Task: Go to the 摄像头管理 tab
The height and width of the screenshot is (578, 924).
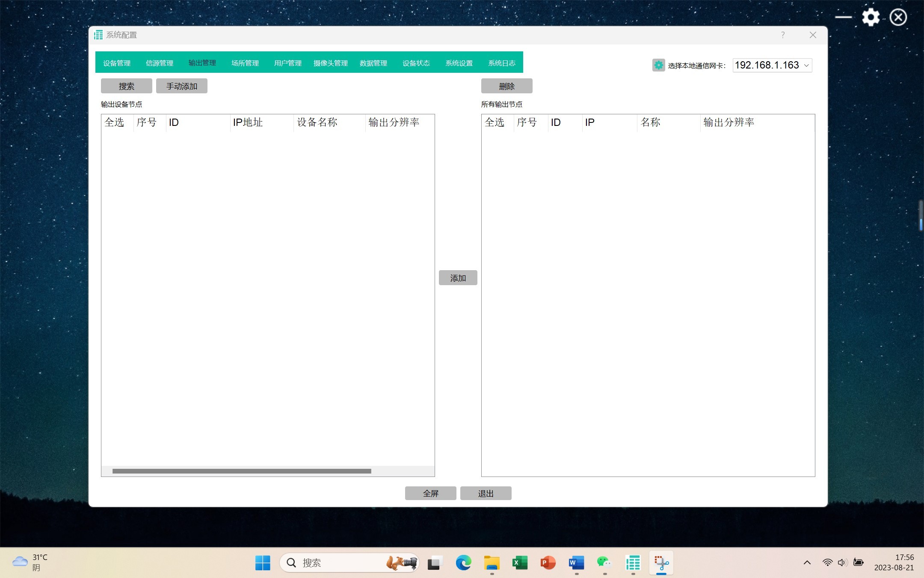Action: [331, 63]
